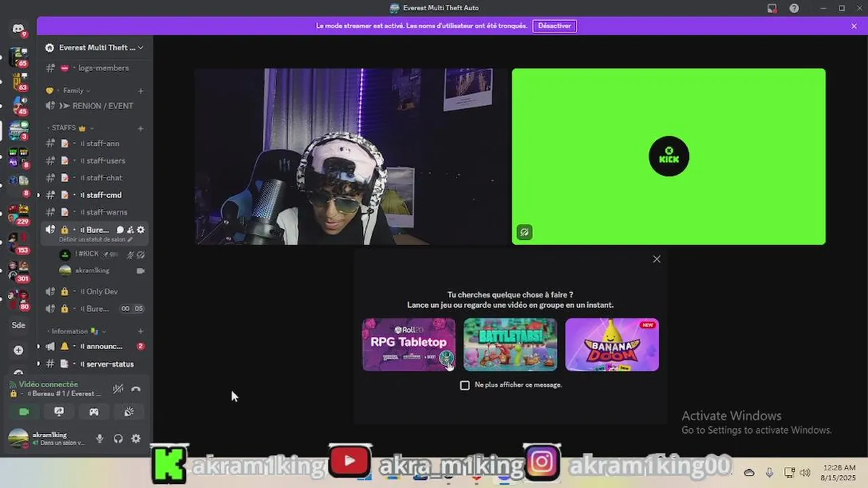The image size is (868, 488).
Task: Deafen using the headphones icon
Action: click(x=118, y=439)
